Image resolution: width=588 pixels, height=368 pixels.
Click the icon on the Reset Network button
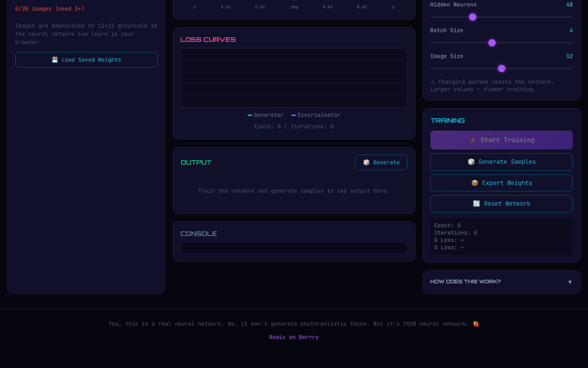[476, 203]
